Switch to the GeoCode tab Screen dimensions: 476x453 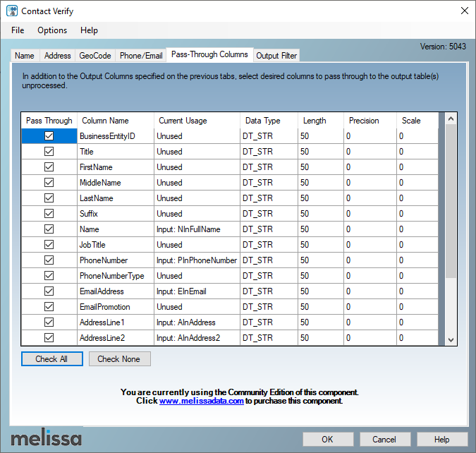95,56
